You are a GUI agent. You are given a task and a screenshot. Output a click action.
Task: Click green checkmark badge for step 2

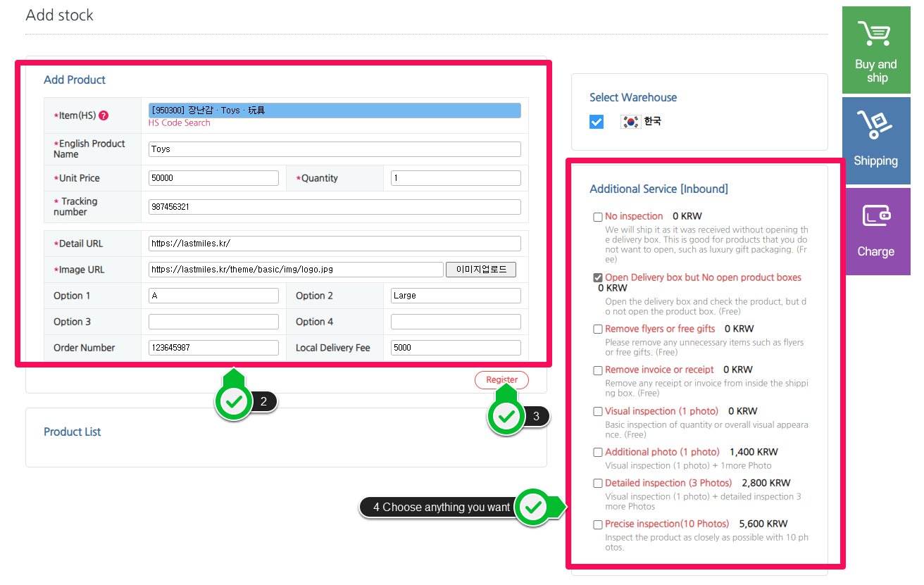235,402
